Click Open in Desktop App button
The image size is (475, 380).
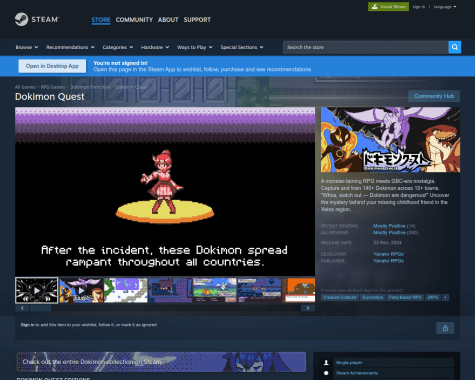[x=52, y=66]
